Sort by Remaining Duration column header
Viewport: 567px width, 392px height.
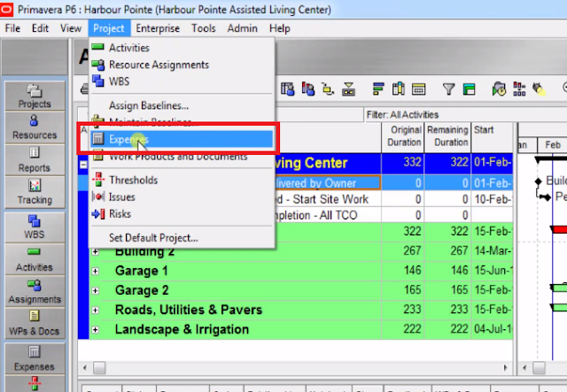(x=447, y=136)
